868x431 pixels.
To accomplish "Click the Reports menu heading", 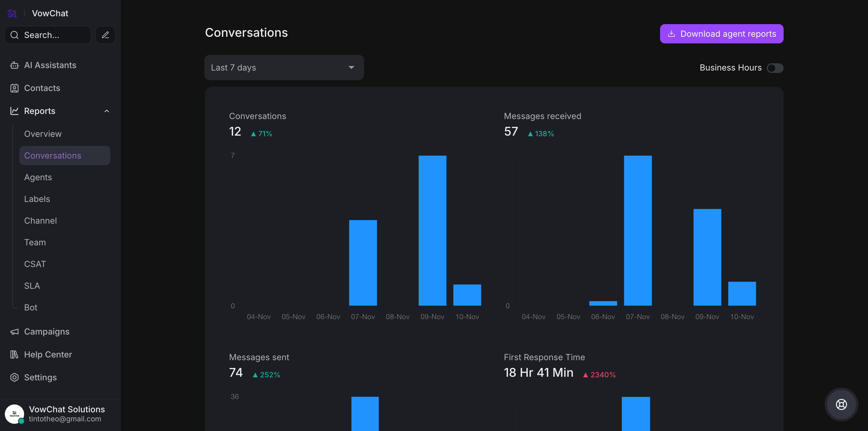I will point(40,111).
